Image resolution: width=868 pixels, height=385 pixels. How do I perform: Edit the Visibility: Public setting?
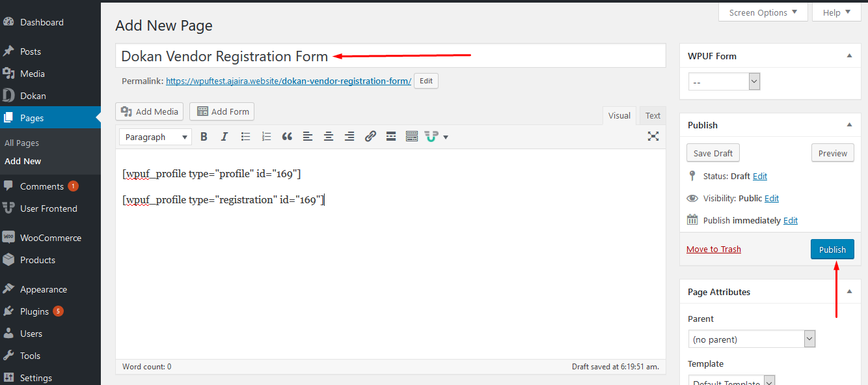772,198
